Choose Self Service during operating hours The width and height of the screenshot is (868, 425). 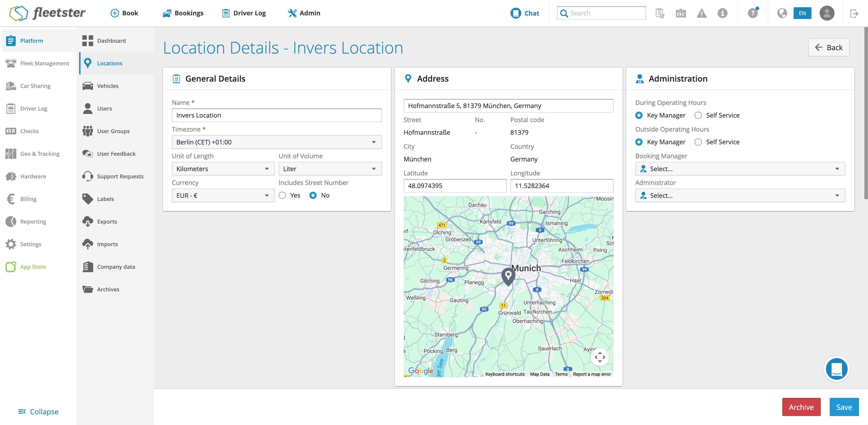698,115
